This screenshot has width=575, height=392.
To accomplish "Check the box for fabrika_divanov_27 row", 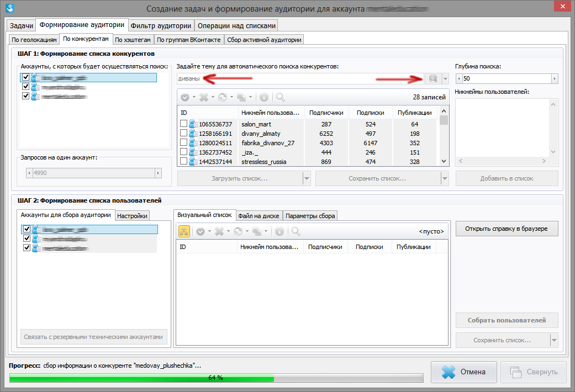I will (x=184, y=142).
